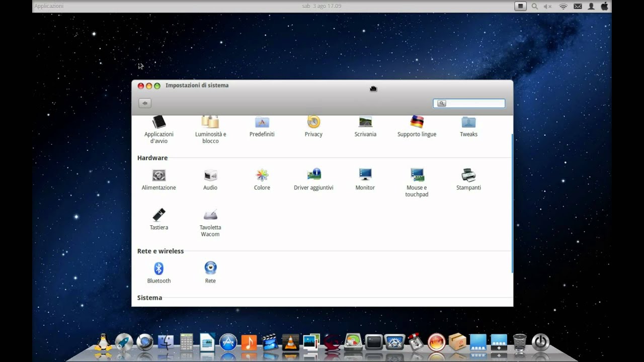Screen dimensions: 644x362
Task: Open the muted volume indicator
Action: click(548, 6)
